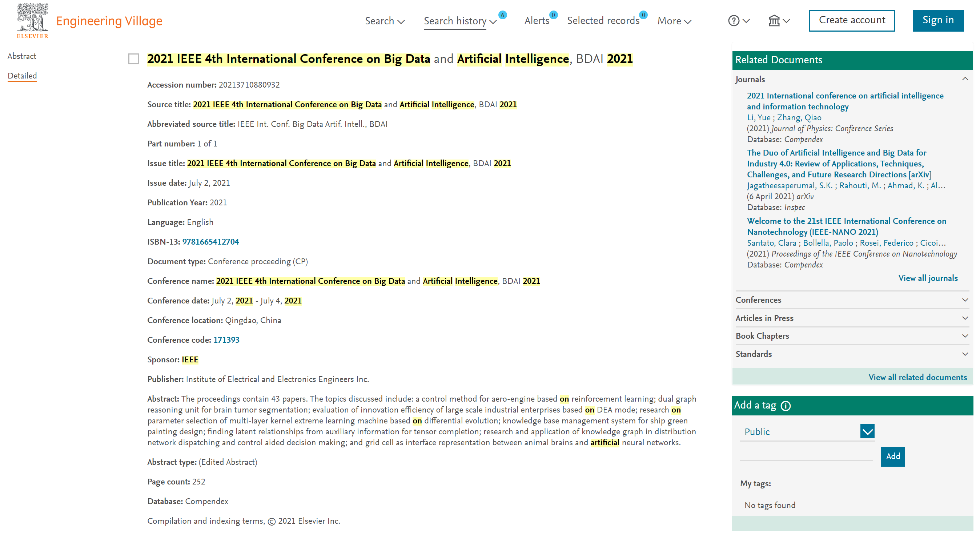Click the Search history count badge
Image resolution: width=980 pixels, height=535 pixels.
point(503,15)
